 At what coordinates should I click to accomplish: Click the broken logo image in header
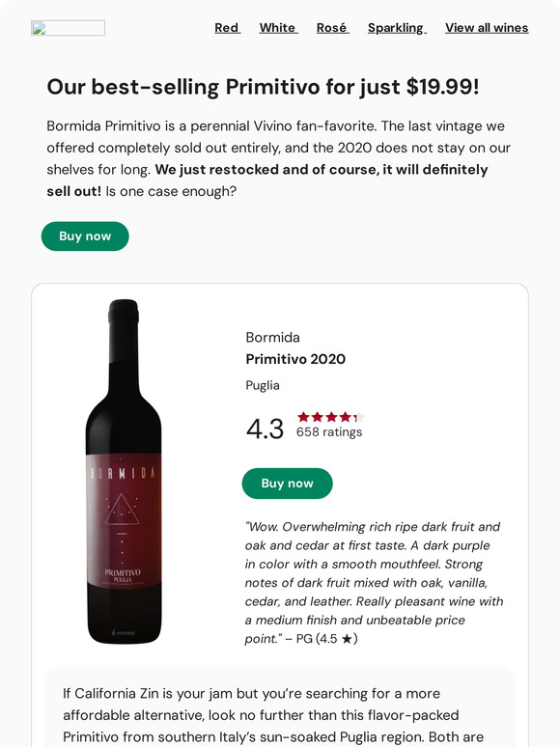point(69,28)
